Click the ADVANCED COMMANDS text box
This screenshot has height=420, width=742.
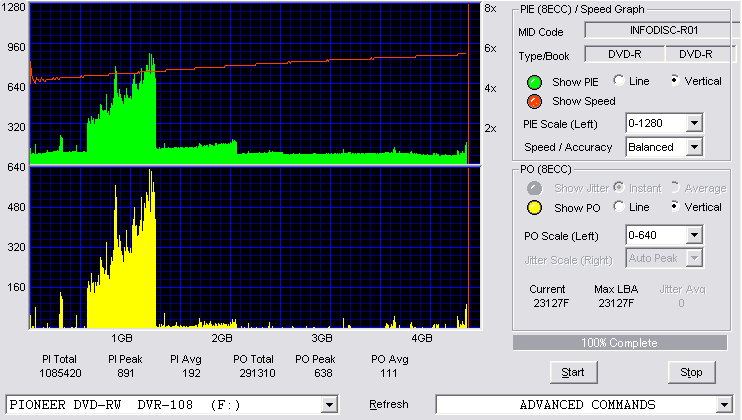tap(585, 405)
